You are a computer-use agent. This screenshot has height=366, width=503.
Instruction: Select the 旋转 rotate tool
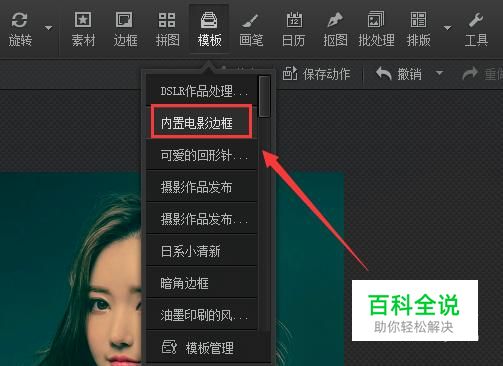20,29
